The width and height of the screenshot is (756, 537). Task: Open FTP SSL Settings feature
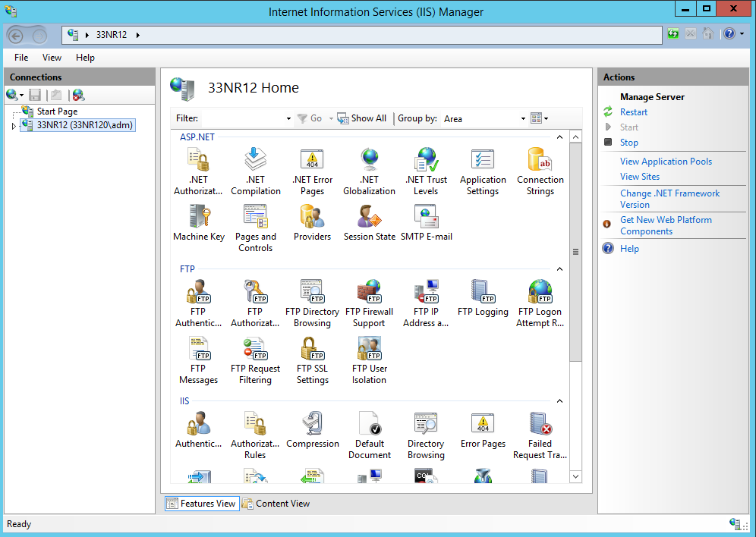tap(313, 360)
